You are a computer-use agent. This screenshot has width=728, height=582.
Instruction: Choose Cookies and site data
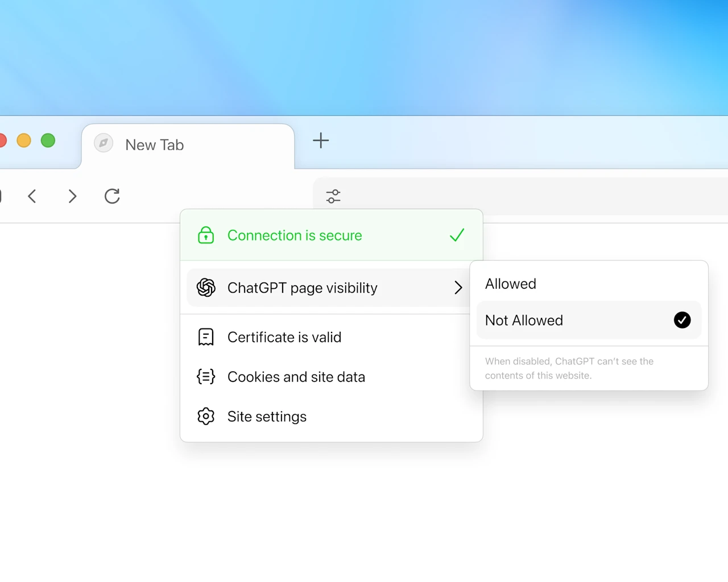coord(296,376)
